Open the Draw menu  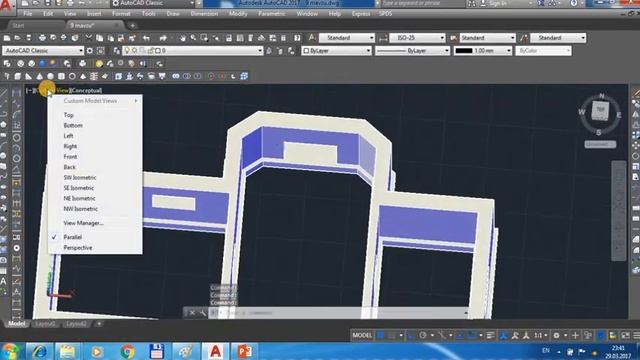tap(173, 13)
